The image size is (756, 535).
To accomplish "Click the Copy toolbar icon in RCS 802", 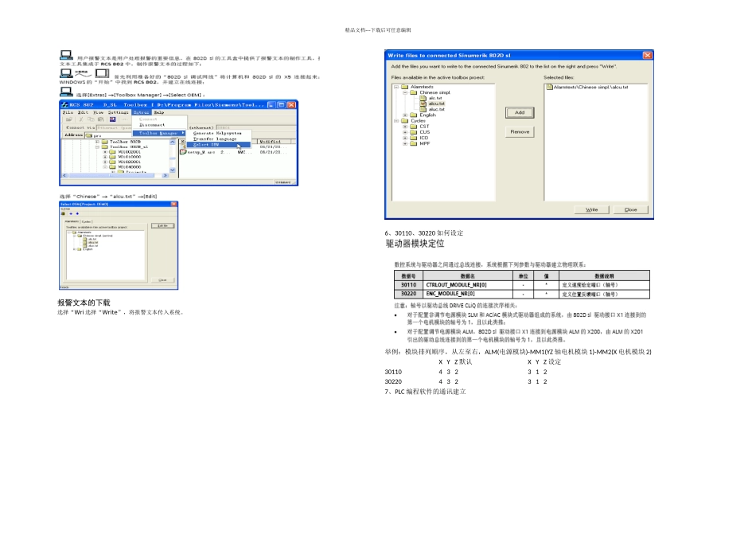I will point(92,119).
